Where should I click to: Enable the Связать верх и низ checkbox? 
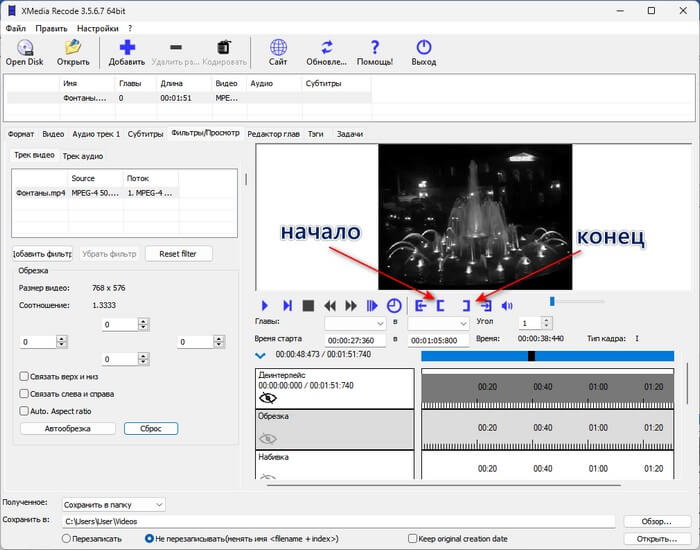[x=25, y=376]
